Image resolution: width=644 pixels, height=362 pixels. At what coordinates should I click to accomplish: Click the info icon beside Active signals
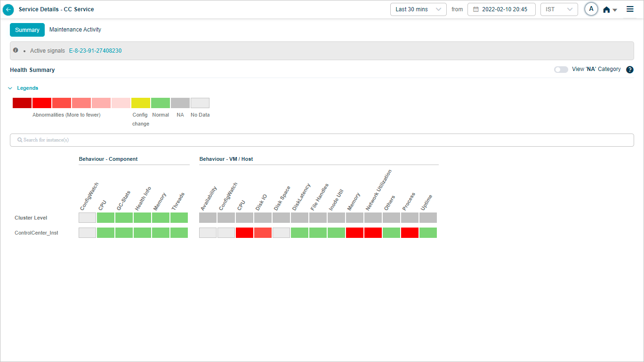point(16,50)
